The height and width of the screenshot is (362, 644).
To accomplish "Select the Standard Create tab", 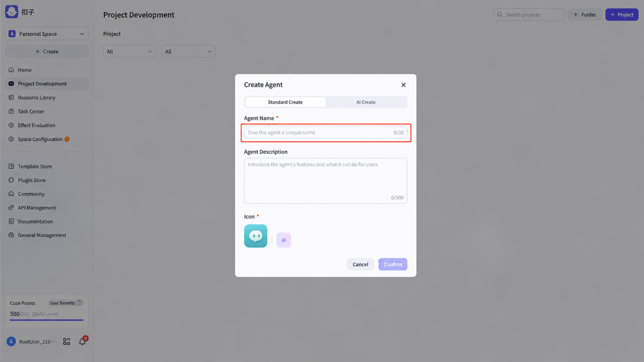I will [x=285, y=102].
